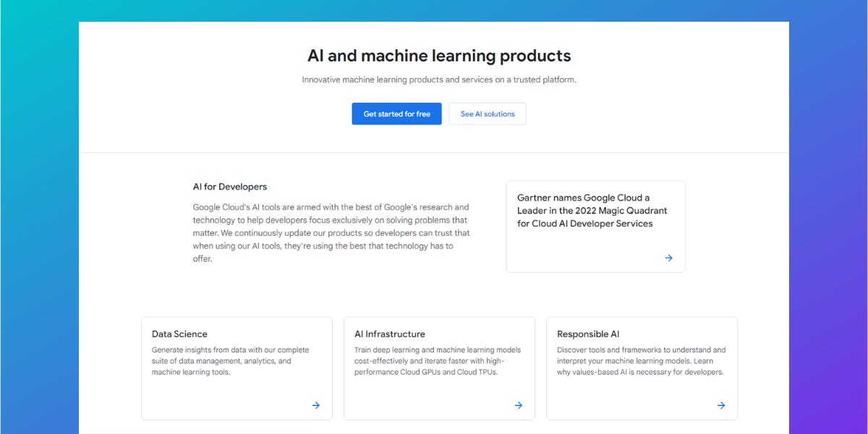The image size is (868, 434).
Task: Follow the Responsible AI card arrow icon
Action: 720,405
